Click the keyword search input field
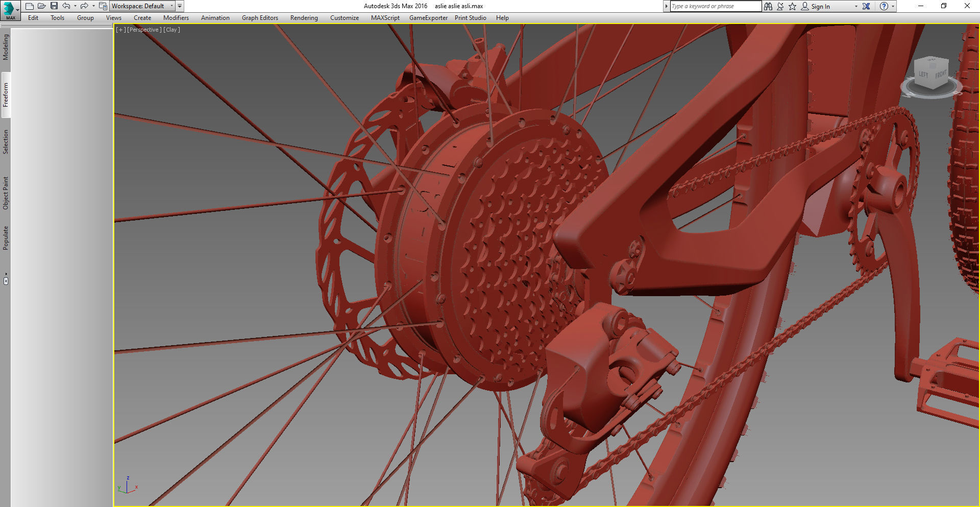The height and width of the screenshot is (507, 980). [x=715, y=6]
